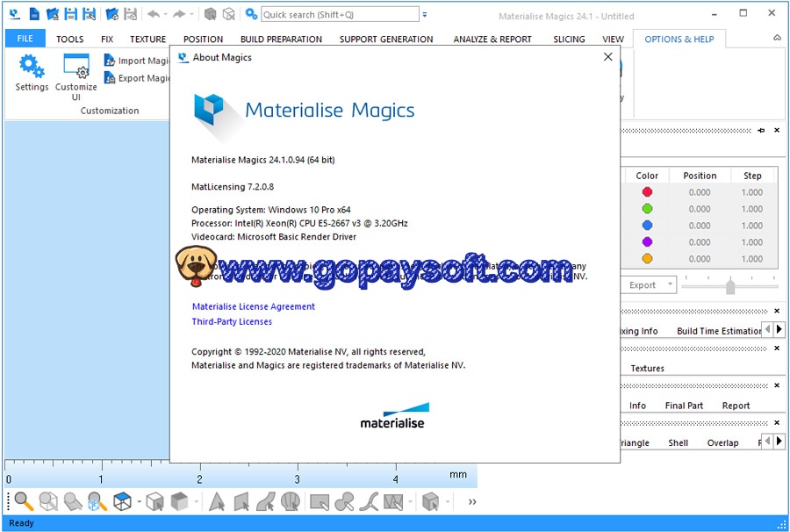The image size is (790, 532).
Task: Click the Save Part As icon
Action: pos(90,14)
